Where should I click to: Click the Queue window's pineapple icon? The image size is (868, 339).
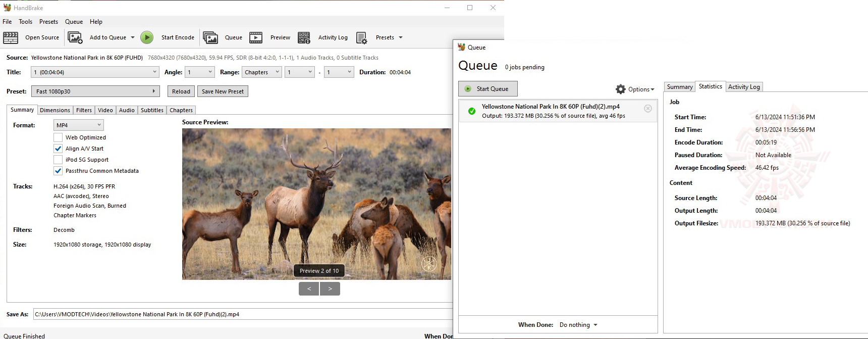[x=461, y=47]
